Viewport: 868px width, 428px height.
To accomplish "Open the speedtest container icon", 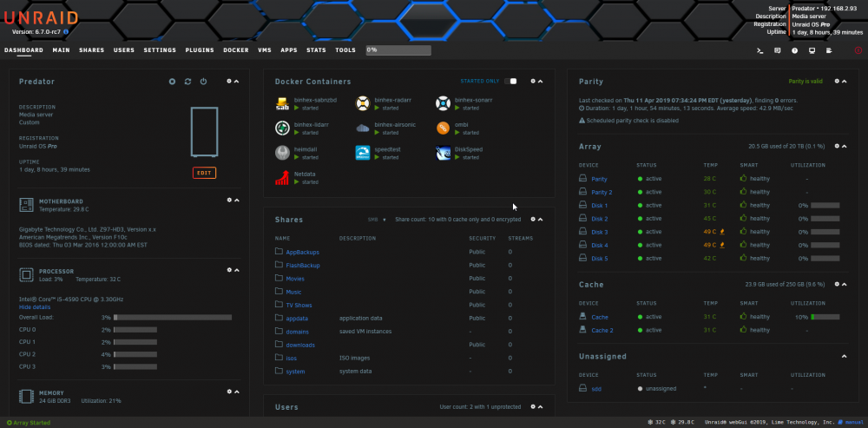I will point(363,153).
